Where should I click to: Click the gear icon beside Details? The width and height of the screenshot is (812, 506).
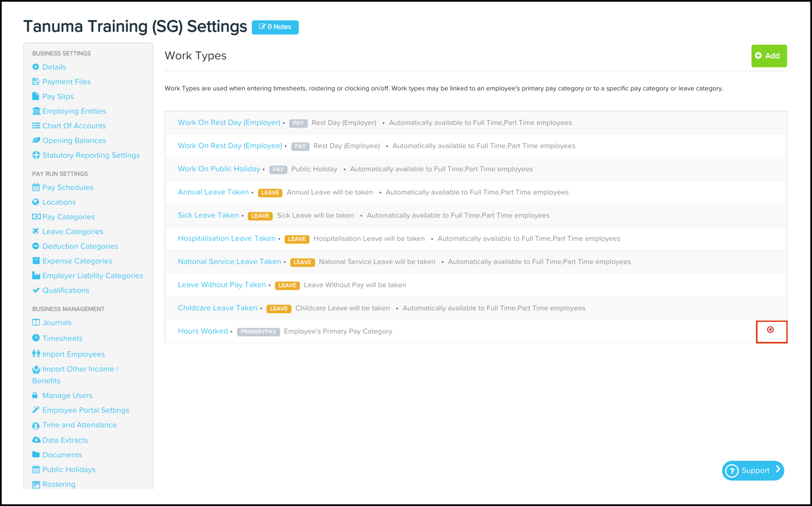(x=36, y=67)
